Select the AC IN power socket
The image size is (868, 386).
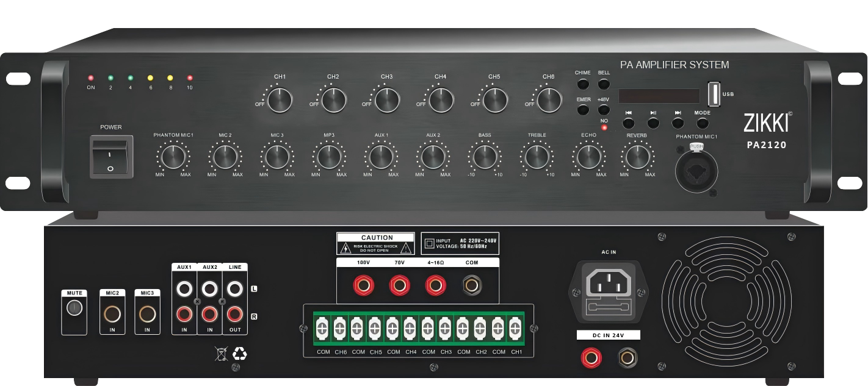(x=609, y=282)
